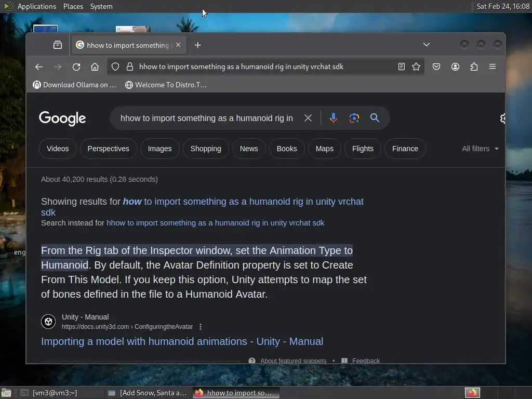Switch to the Maps results
Viewport: 532px width, 399px height.
coord(324,149)
